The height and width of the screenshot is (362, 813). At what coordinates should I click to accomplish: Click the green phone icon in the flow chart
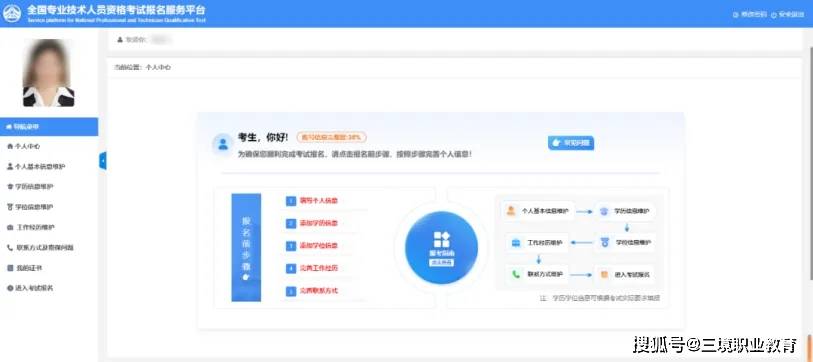pos(516,274)
